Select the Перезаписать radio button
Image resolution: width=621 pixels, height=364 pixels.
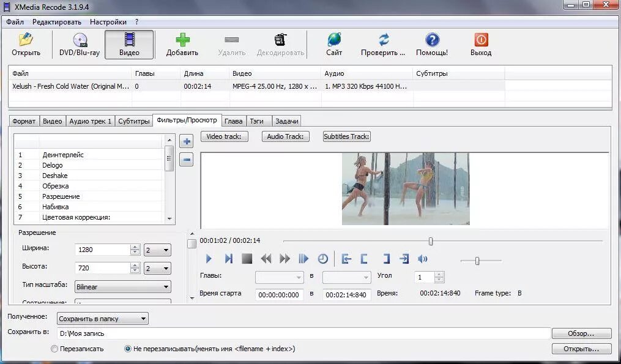click(54, 349)
